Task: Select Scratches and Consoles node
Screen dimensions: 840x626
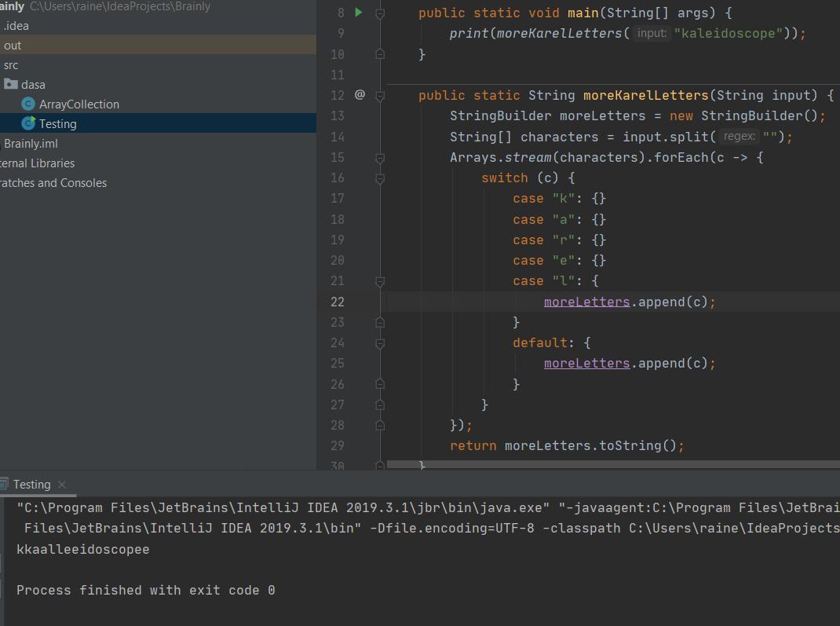Action: (53, 183)
